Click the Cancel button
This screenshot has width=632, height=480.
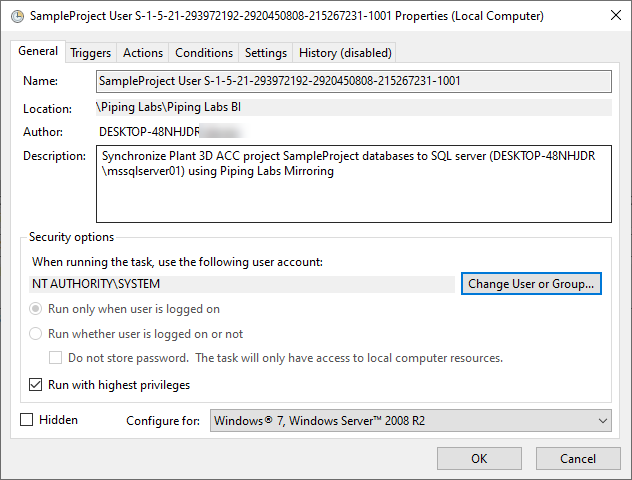point(577,459)
